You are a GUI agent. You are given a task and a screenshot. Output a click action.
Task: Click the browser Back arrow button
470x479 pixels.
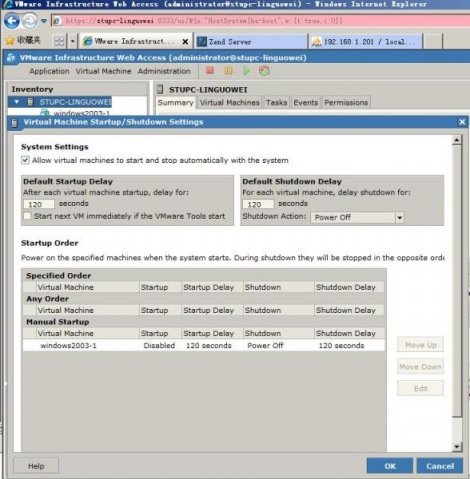click(12, 21)
